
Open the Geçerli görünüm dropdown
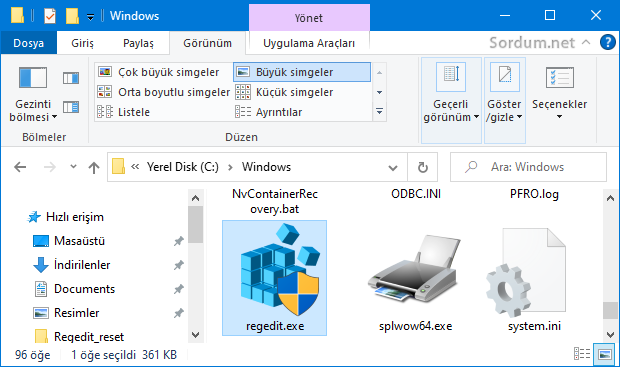451,100
